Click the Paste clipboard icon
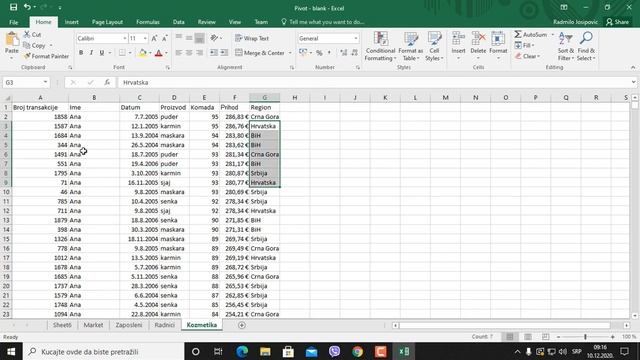Viewport: 640px width, 360px height. click(x=12, y=40)
